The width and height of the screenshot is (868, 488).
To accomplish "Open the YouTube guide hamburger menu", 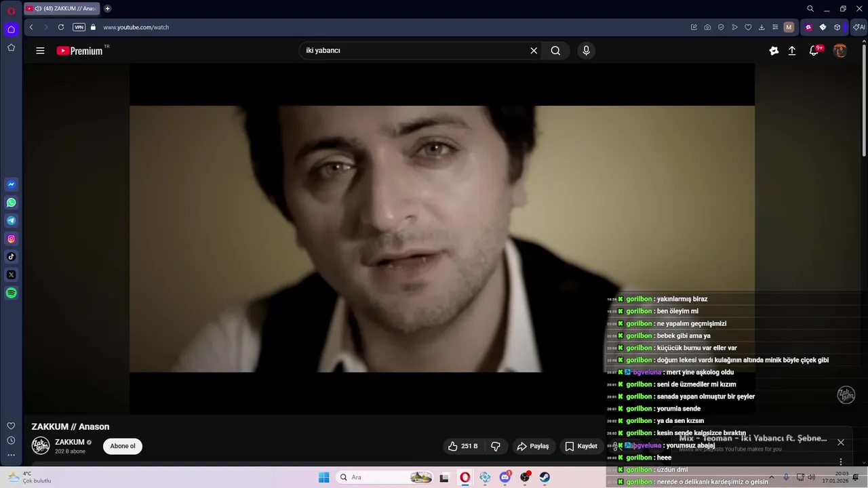I will point(40,51).
